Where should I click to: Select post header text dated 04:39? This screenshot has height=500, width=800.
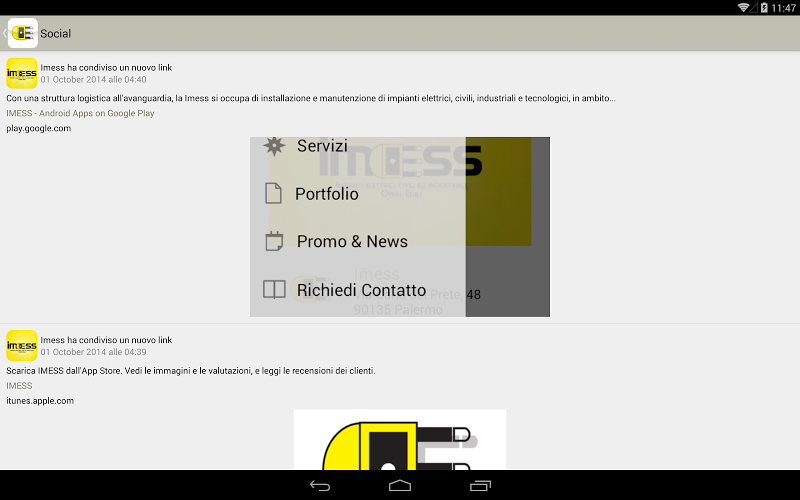(x=106, y=340)
